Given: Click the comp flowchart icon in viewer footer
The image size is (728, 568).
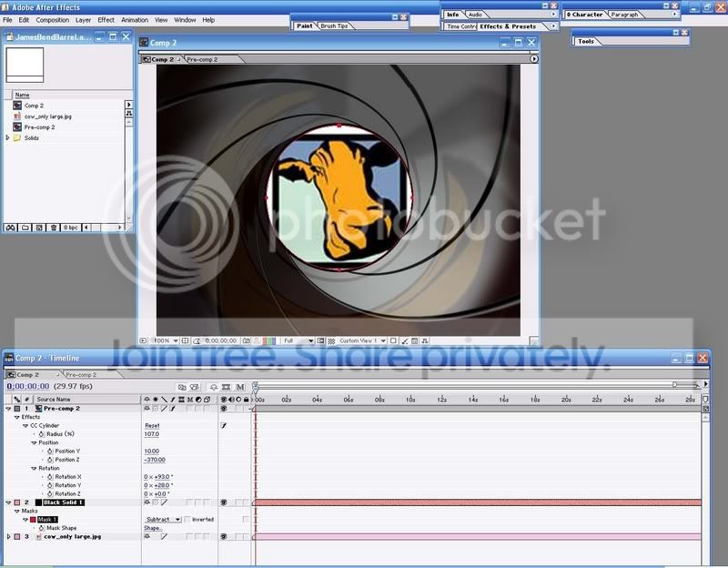Looking at the screenshot, I should coord(425,341).
